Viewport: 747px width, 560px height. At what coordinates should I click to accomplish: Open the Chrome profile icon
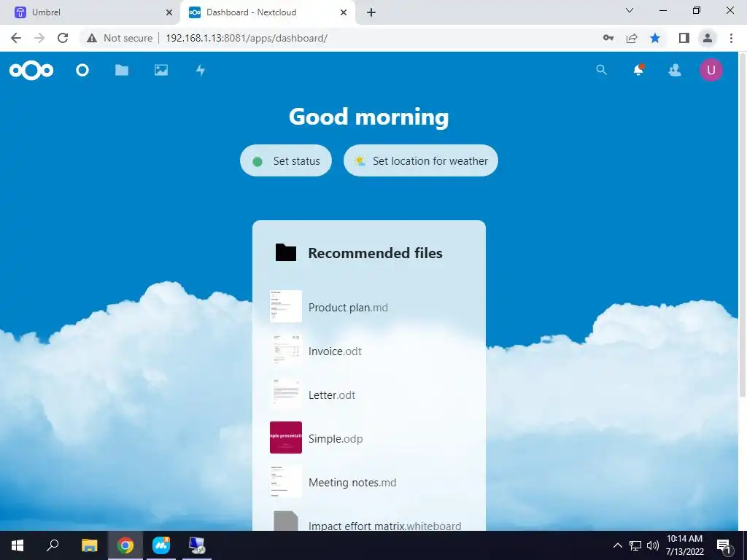[708, 38]
